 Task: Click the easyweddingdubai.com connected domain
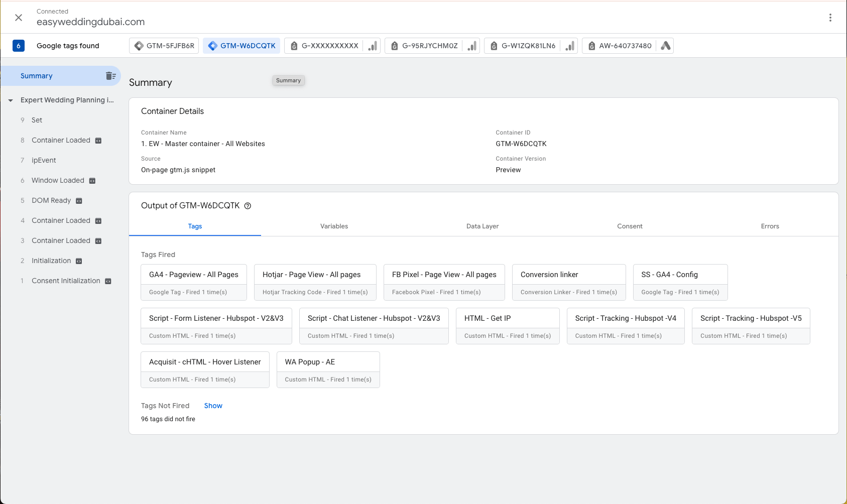pyautogui.click(x=90, y=22)
